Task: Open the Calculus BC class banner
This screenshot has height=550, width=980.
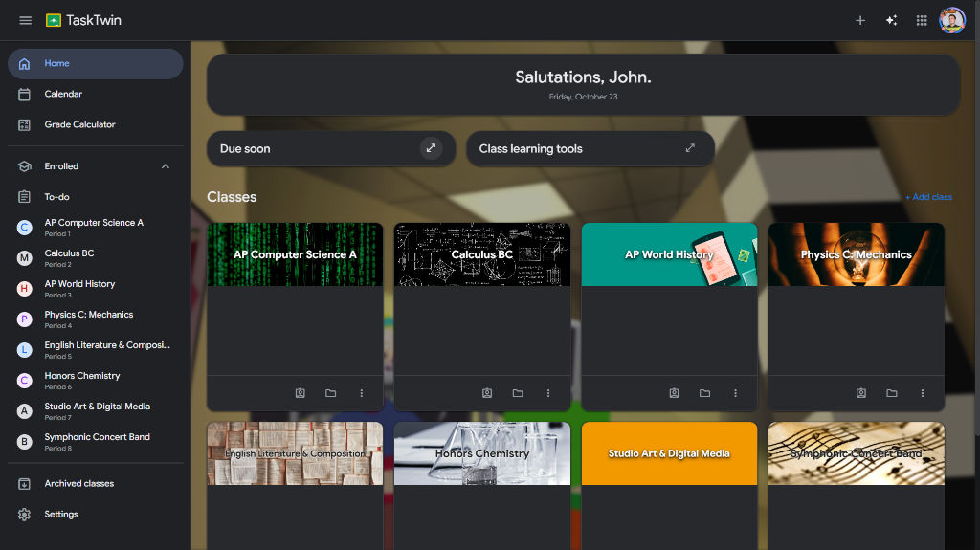Action: [x=482, y=254]
